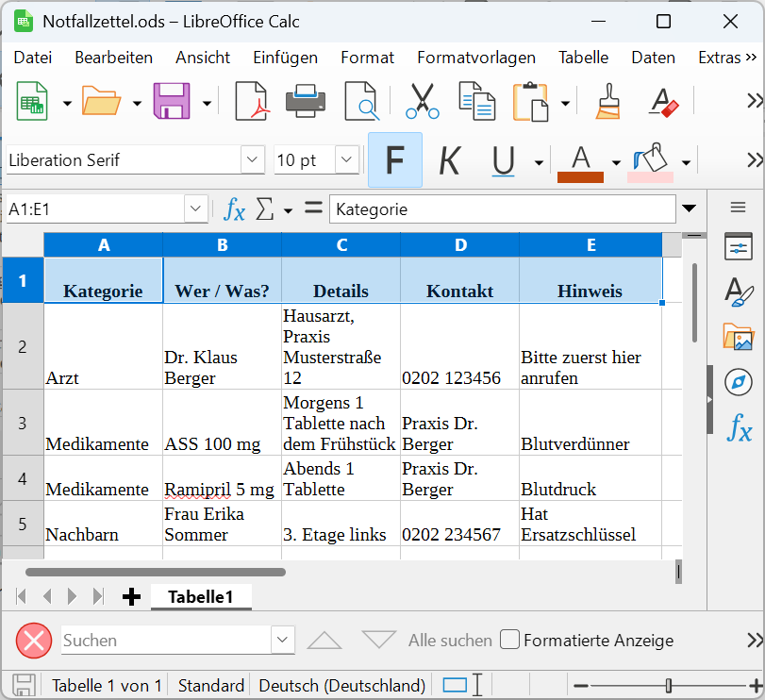The width and height of the screenshot is (765, 700).
Task: Select the Tabelle1 sheet tab
Action: [x=200, y=596]
